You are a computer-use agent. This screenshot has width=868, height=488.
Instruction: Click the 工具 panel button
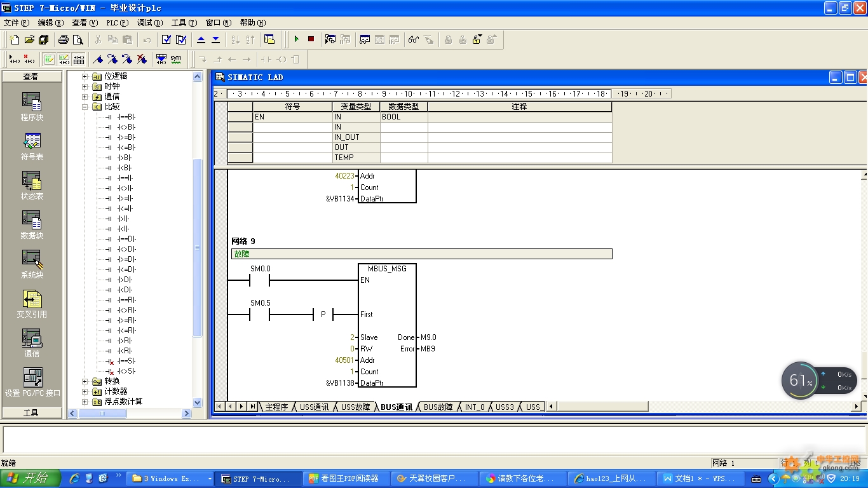[x=31, y=412]
